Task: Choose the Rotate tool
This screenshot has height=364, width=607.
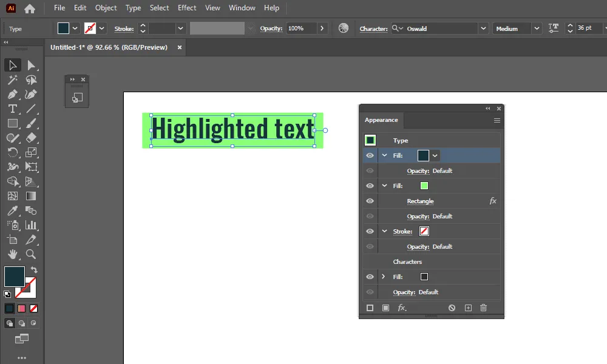Action: [x=12, y=152]
